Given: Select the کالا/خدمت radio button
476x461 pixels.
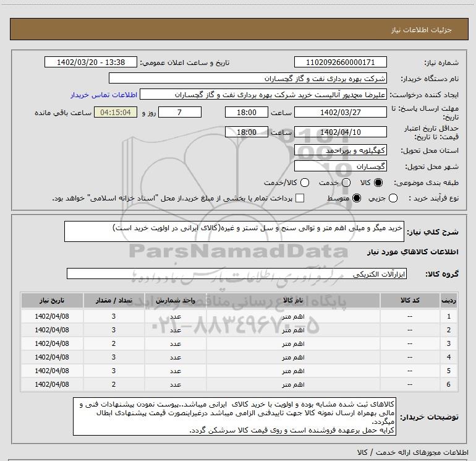Looking at the screenshot, I should coord(305,183).
